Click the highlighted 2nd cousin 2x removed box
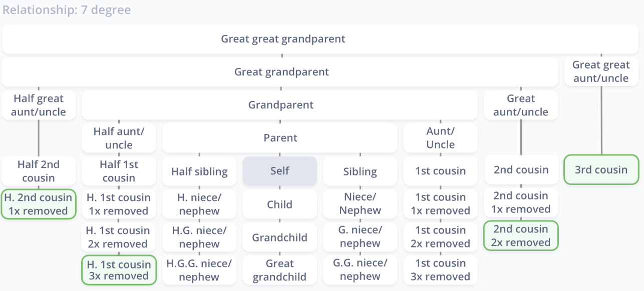The image size is (644, 291). click(521, 235)
